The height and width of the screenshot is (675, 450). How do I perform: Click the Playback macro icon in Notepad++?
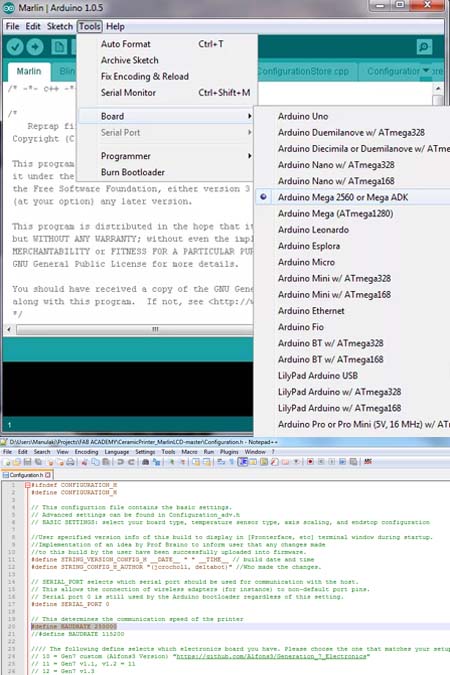(x=332, y=462)
